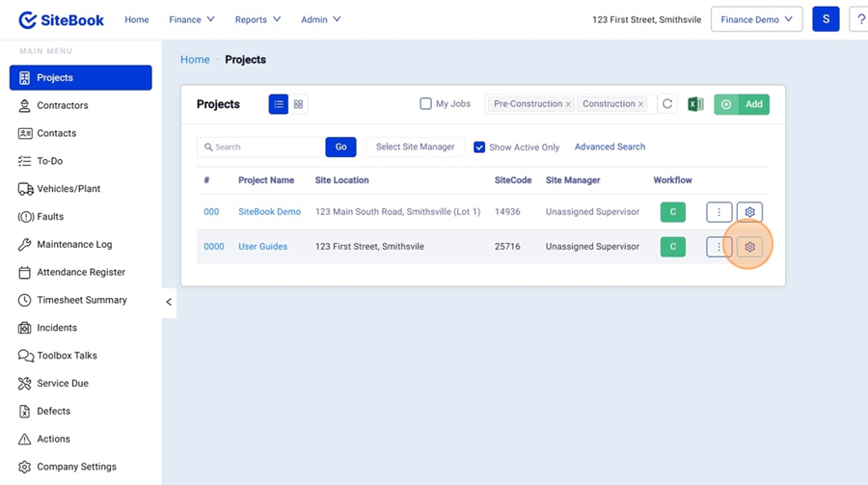Go to Toolbox Talks in sidebar
The width and height of the screenshot is (868, 485).
[67, 356]
